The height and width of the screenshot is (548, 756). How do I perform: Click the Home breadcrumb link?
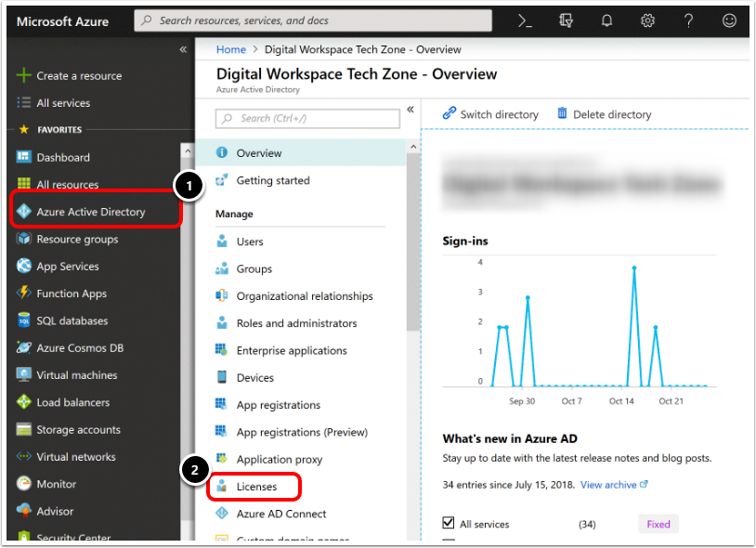click(x=231, y=49)
